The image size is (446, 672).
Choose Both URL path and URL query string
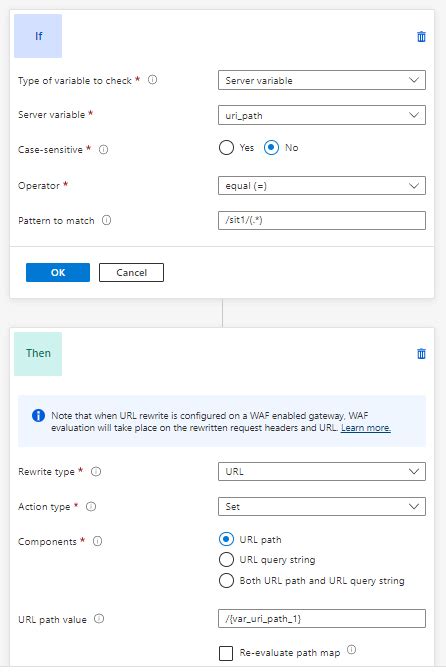pos(226,581)
